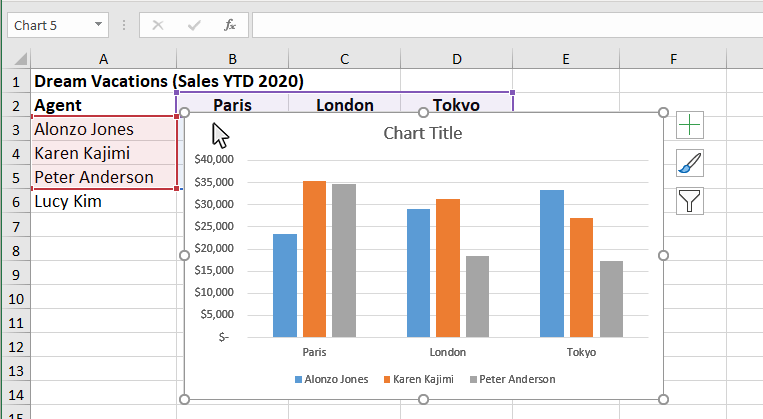763x419 pixels.
Task: Click the $40,000 axis label
Action: (x=214, y=159)
